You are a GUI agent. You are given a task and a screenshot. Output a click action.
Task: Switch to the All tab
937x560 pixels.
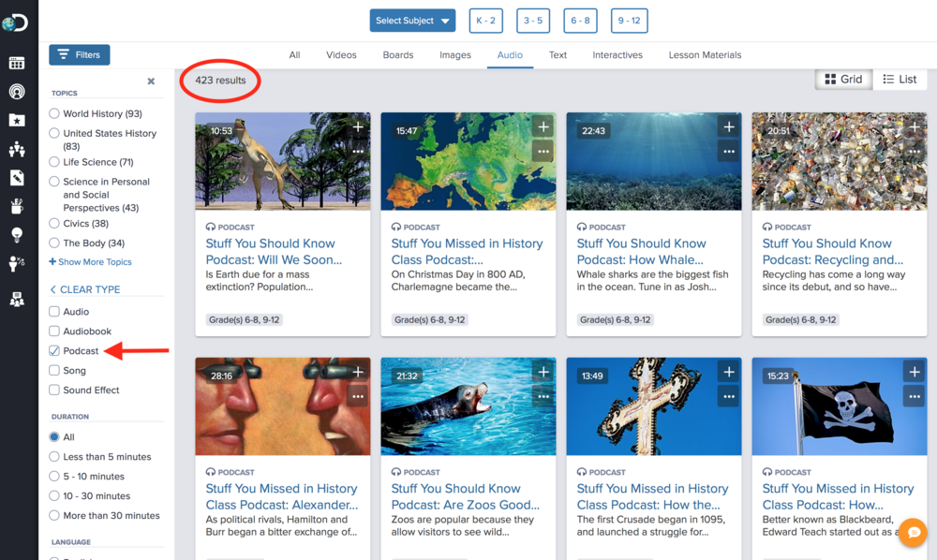[x=294, y=55]
